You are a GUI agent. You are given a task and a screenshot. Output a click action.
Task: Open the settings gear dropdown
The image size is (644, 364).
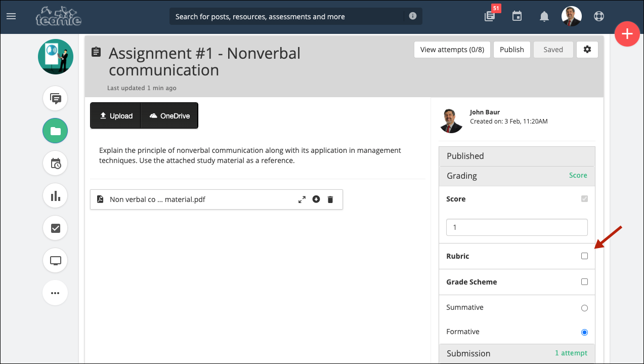pyautogui.click(x=587, y=50)
